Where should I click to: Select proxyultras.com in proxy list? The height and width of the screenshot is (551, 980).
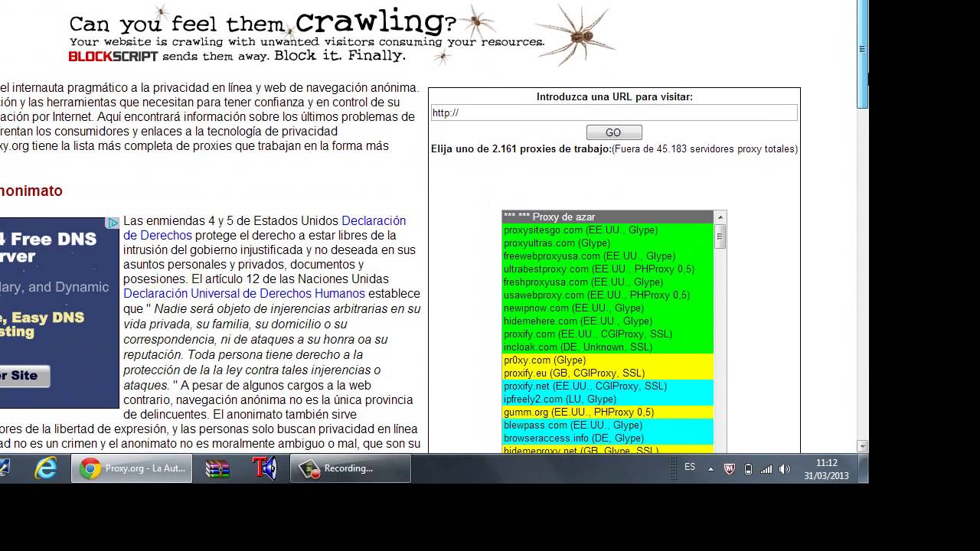pos(608,243)
